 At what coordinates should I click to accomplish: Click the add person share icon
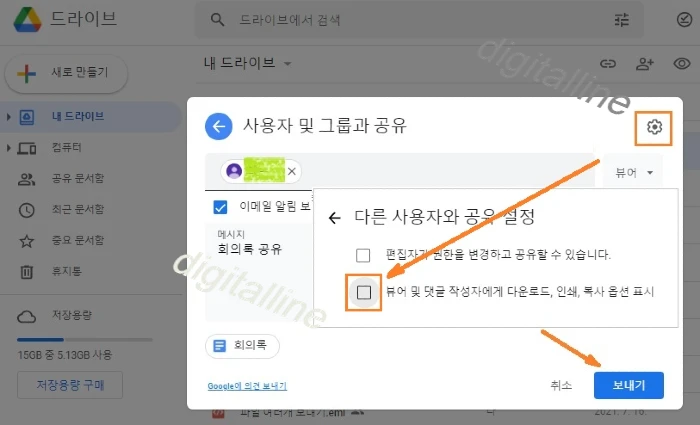pos(644,64)
